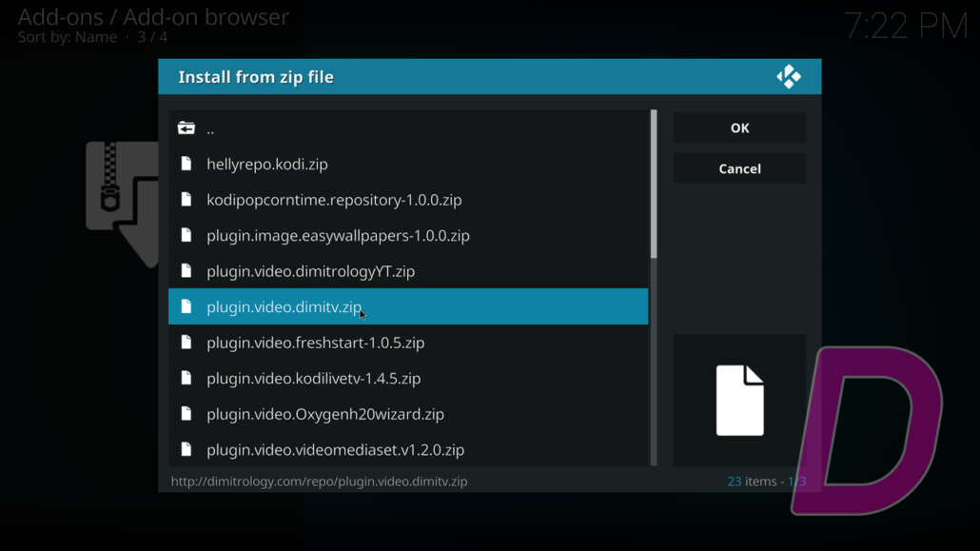Click file icon beside easywallpapers zip

pyautogui.click(x=186, y=235)
